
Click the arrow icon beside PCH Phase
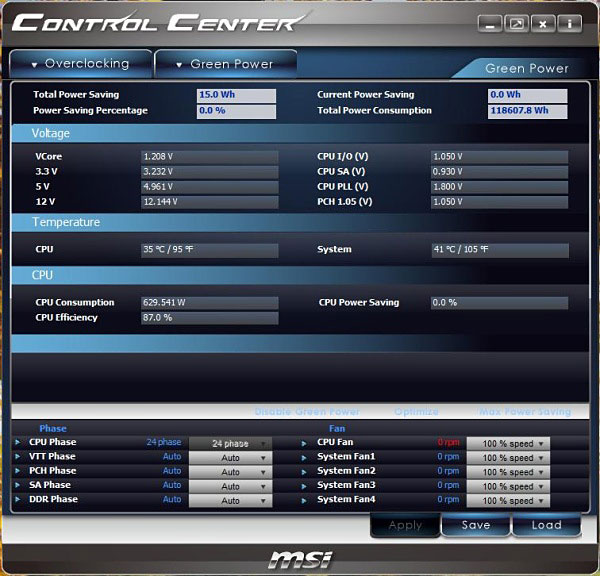point(18,471)
